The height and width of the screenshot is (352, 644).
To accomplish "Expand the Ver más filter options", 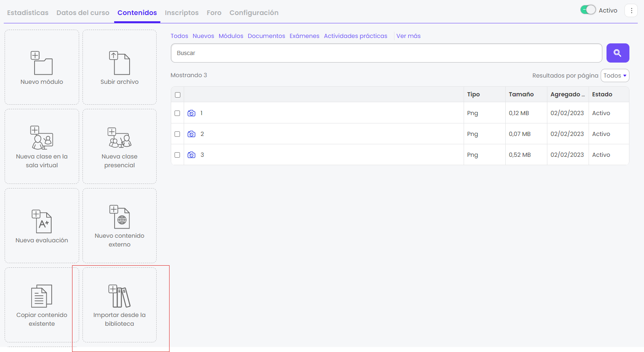I will [408, 36].
